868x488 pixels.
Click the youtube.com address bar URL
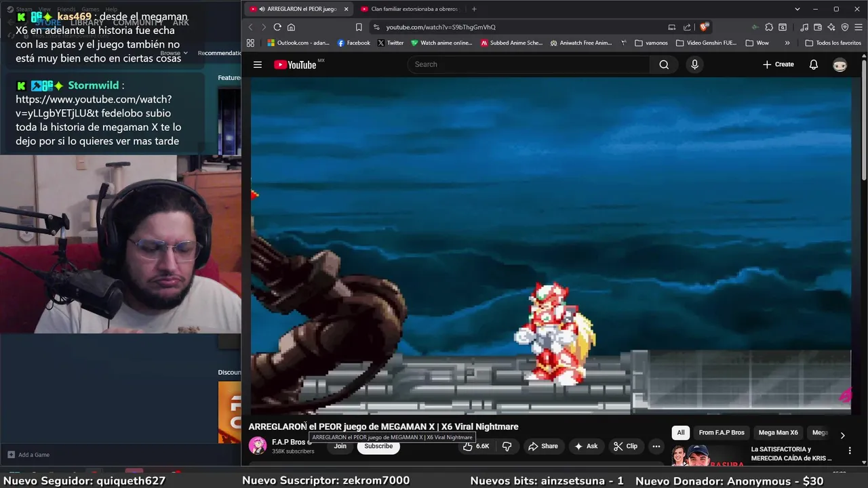click(x=441, y=27)
